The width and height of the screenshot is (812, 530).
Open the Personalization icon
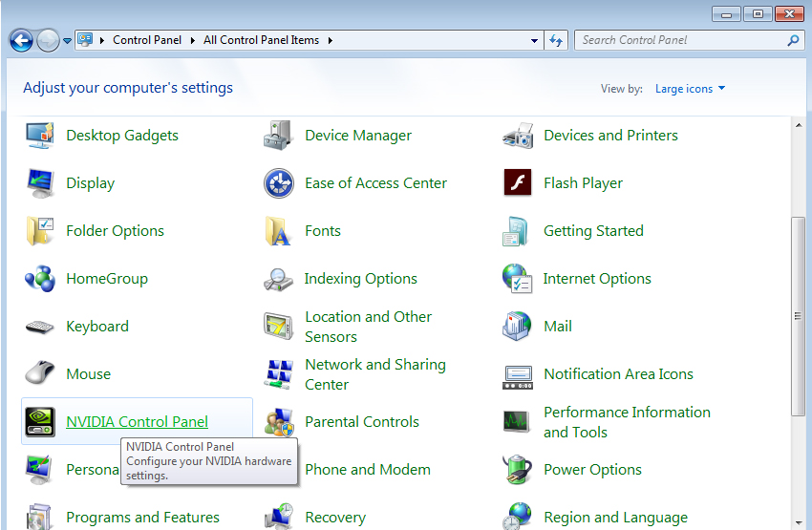point(40,470)
